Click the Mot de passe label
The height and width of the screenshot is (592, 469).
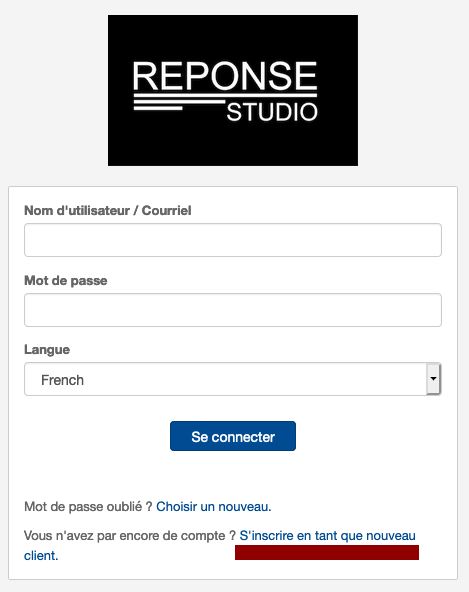pos(66,281)
